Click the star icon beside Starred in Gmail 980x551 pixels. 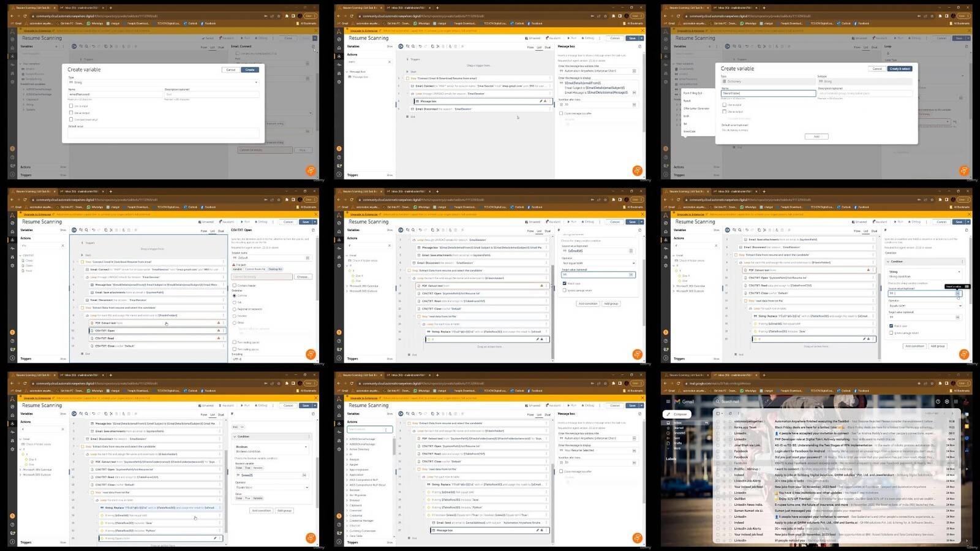668,428
